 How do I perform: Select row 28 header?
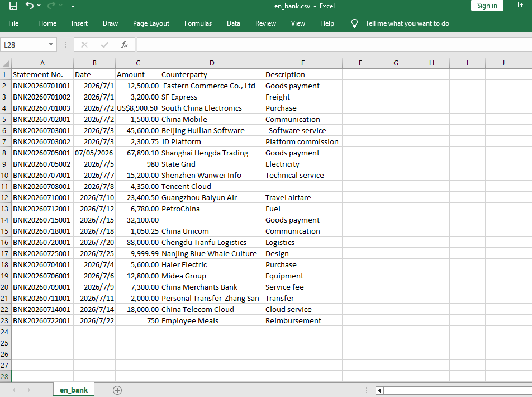click(x=4, y=377)
